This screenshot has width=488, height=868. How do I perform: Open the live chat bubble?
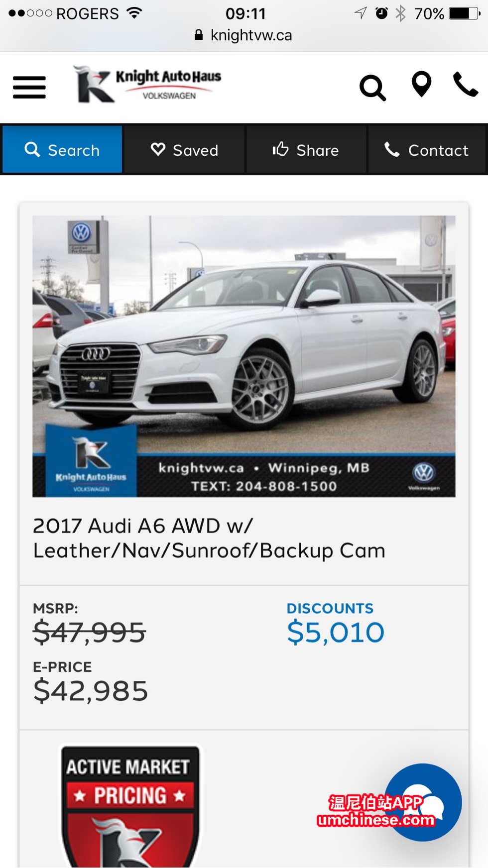[x=423, y=802]
